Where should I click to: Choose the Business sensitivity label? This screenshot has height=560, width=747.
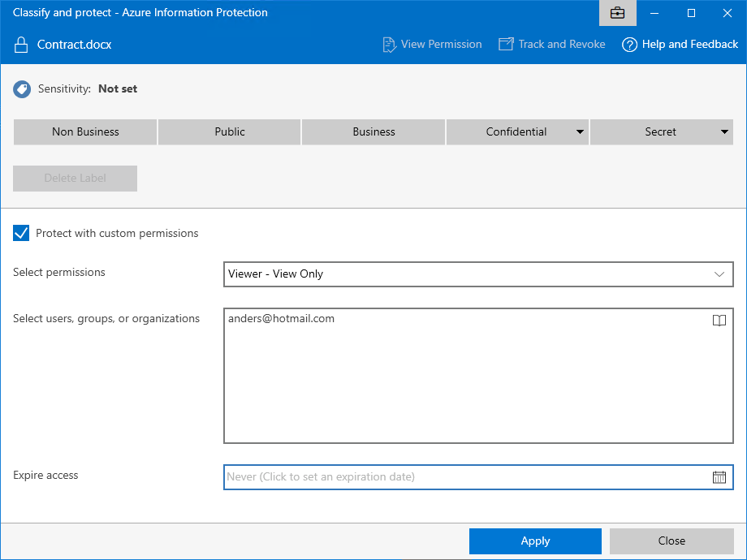pyautogui.click(x=373, y=132)
